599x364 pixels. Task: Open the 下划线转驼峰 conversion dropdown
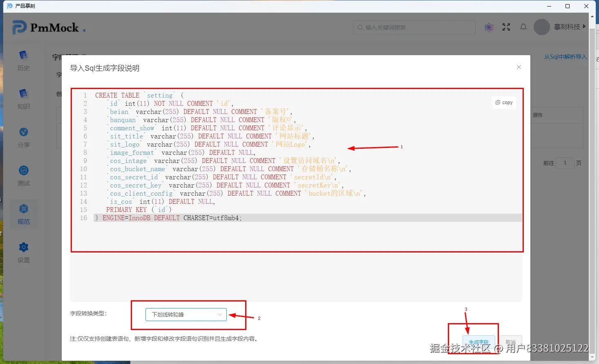[x=186, y=315]
